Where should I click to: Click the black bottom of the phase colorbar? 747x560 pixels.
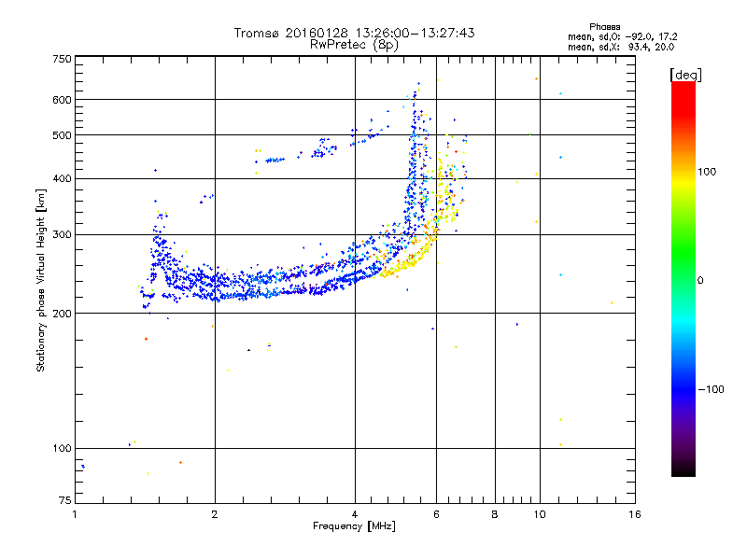[x=684, y=470]
